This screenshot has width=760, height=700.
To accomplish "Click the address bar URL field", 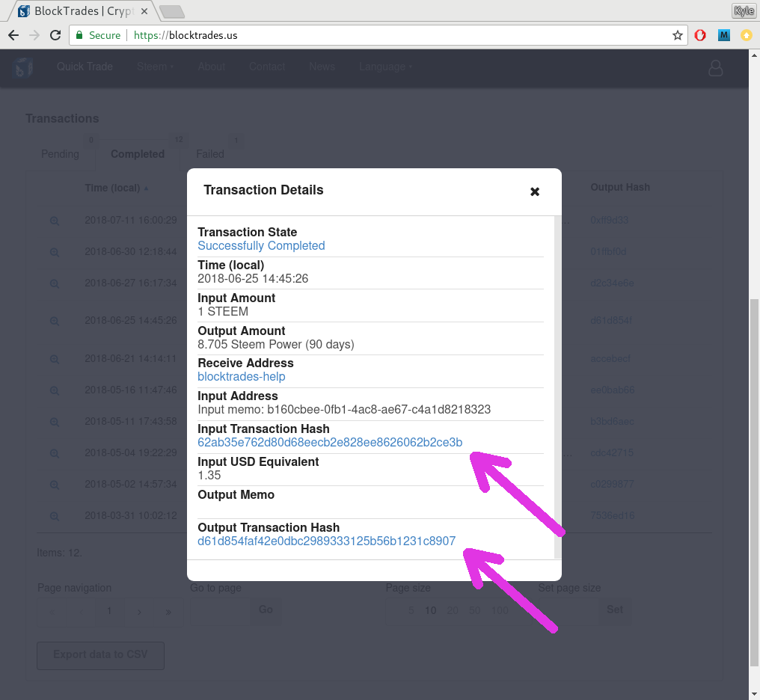I will coord(378,35).
